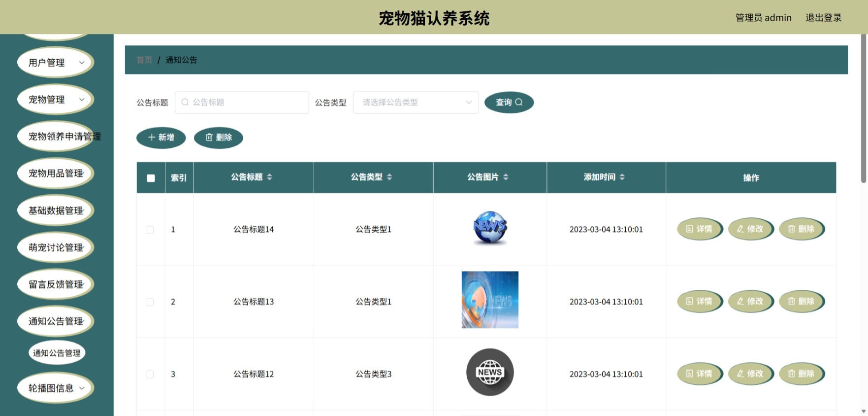
Task: Click the search magnifier icon in 公告标题 field
Action: click(185, 102)
